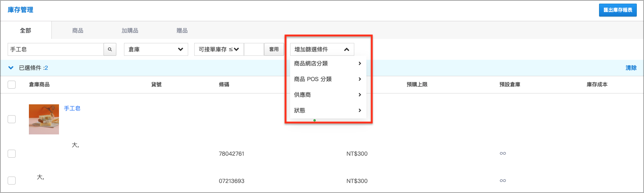Click the 貨號 column header
This screenshot has width=644, height=193.
click(156, 85)
